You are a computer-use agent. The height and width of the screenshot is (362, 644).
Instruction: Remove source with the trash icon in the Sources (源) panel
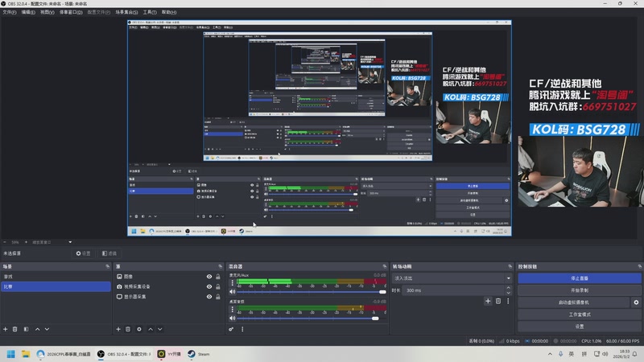(128, 329)
